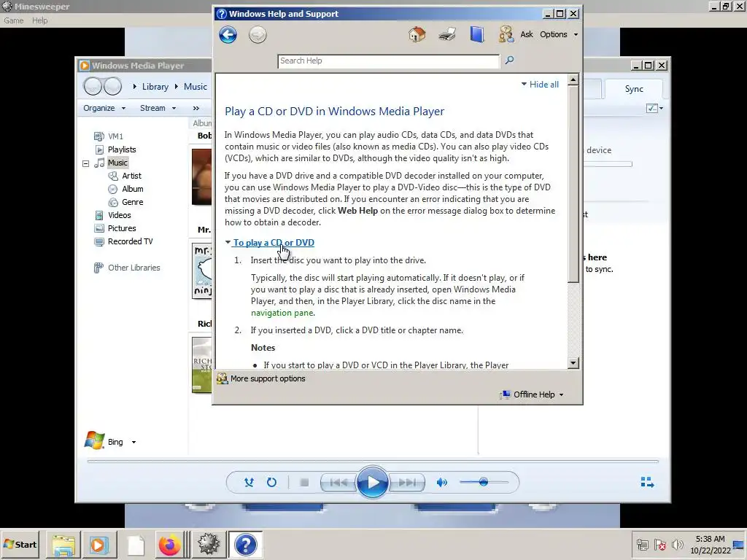Click the Ask support people icon

(x=506, y=34)
